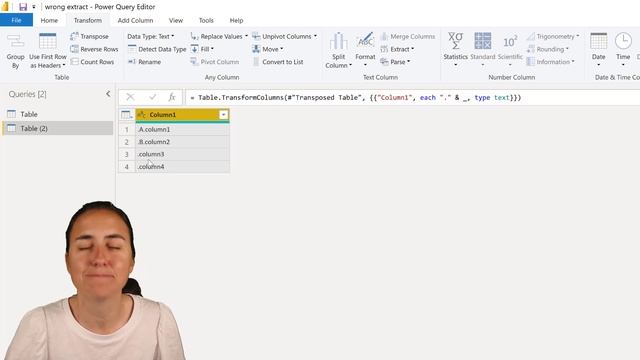The height and width of the screenshot is (360, 640).
Task: Cancel formula edit with X icon
Action: [130, 97]
